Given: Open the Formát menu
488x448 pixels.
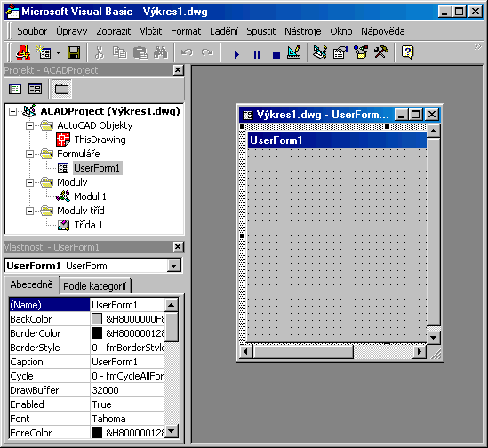Looking at the screenshot, I should pyautogui.click(x=186, y=31).
